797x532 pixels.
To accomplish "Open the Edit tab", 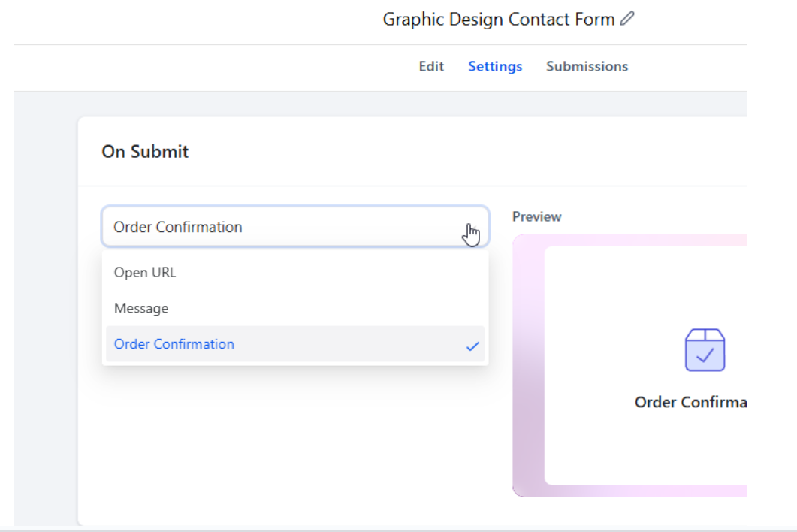I will pos(431,67).
